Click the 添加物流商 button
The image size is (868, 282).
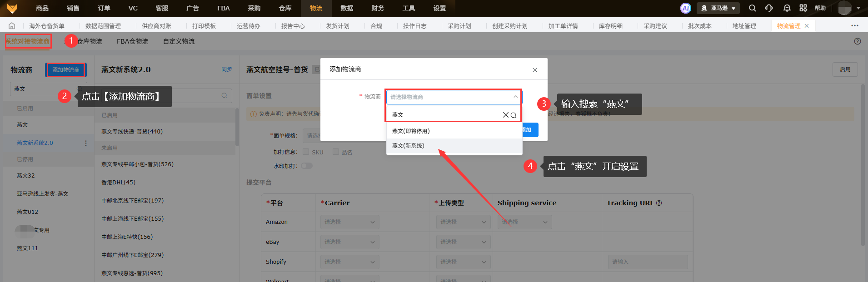click(66, 70)
